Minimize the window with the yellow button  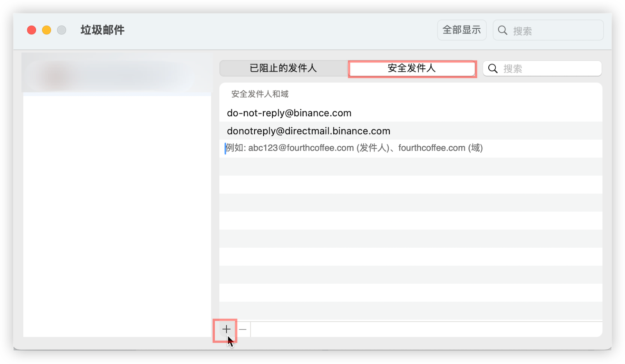pyautogui.click(x=46, y=30)
